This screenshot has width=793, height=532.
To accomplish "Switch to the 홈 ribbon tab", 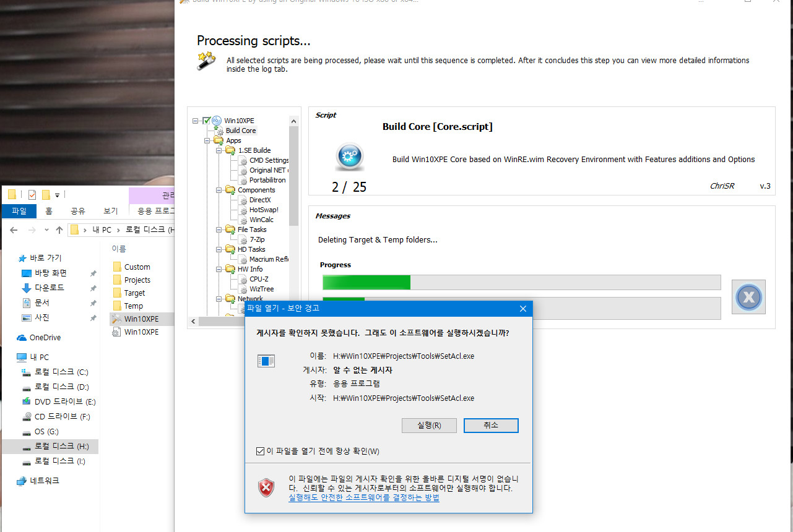I will click(x=48, y=211).
